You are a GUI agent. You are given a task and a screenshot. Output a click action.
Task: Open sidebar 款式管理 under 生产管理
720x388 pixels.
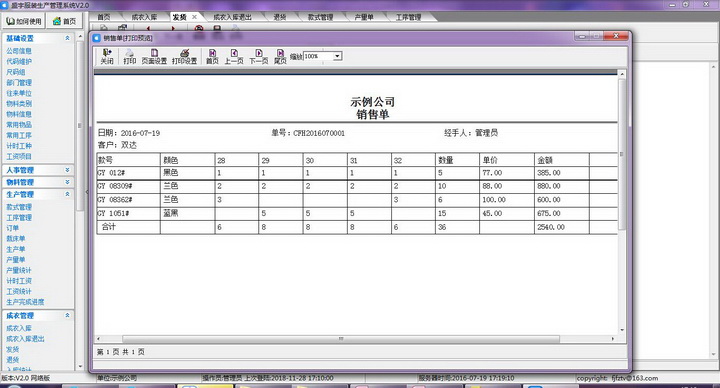19,207
